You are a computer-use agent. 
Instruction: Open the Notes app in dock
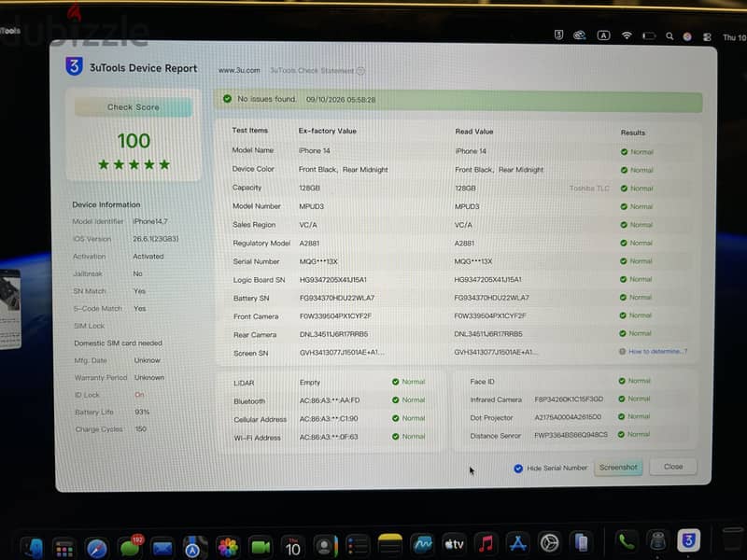click(x=390, y=545)
